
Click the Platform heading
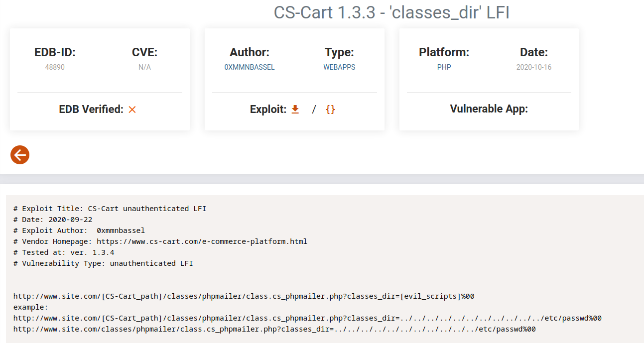(444, 52)
